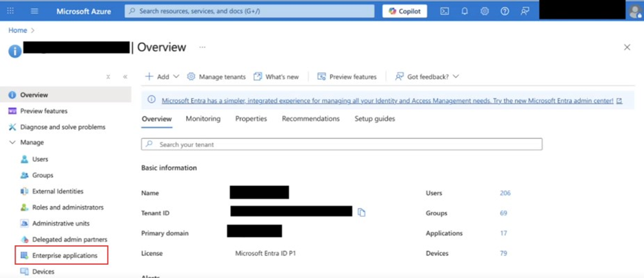This screenshot has width=644, height=278.
Task: Click the feedback icon in top bar
Action: [x=525, y=11]
